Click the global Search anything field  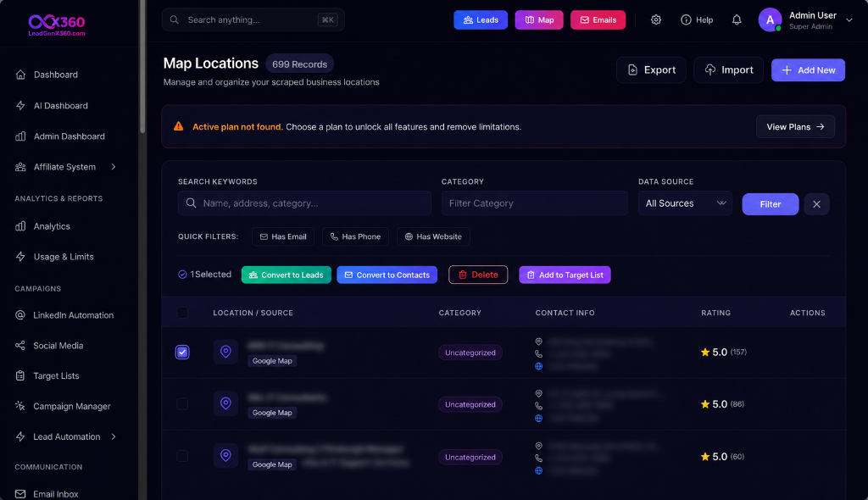coord(253,20)
